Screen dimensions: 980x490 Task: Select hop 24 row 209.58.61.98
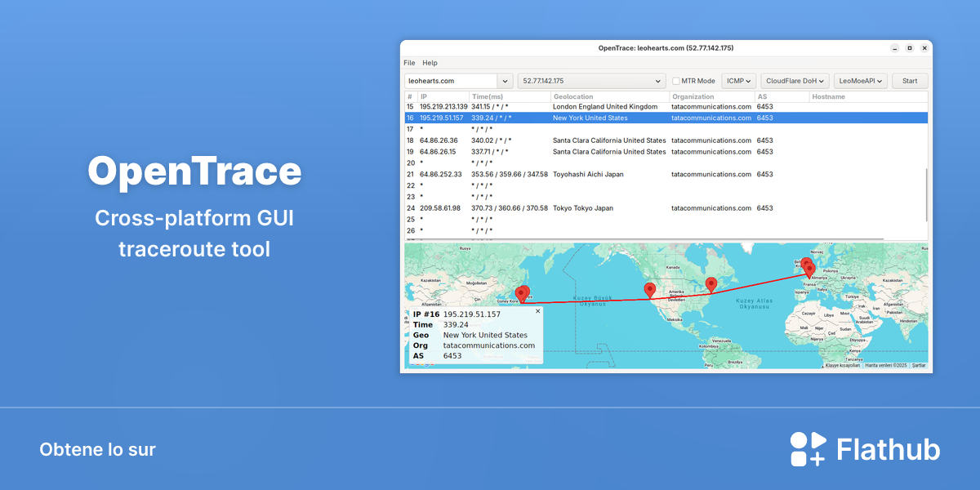click(x=666, y=208)
